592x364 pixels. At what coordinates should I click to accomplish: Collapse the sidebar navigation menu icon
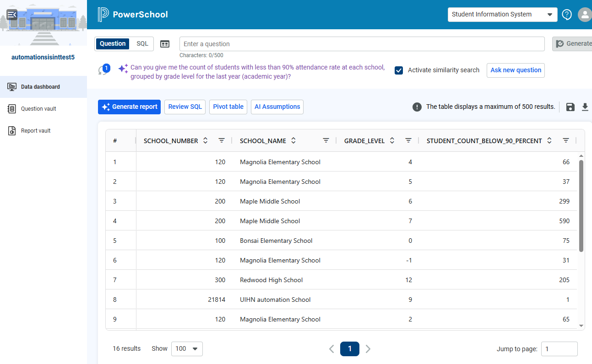coord(12,15)
